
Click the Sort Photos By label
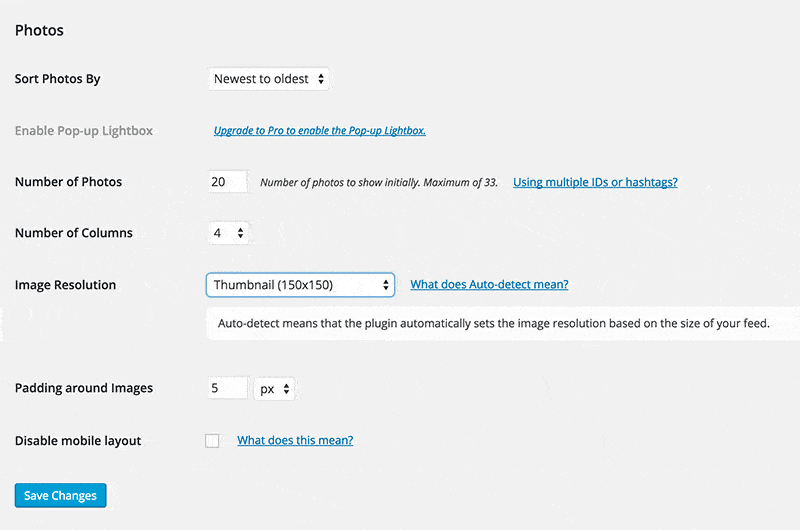click(x=58, y=79)
